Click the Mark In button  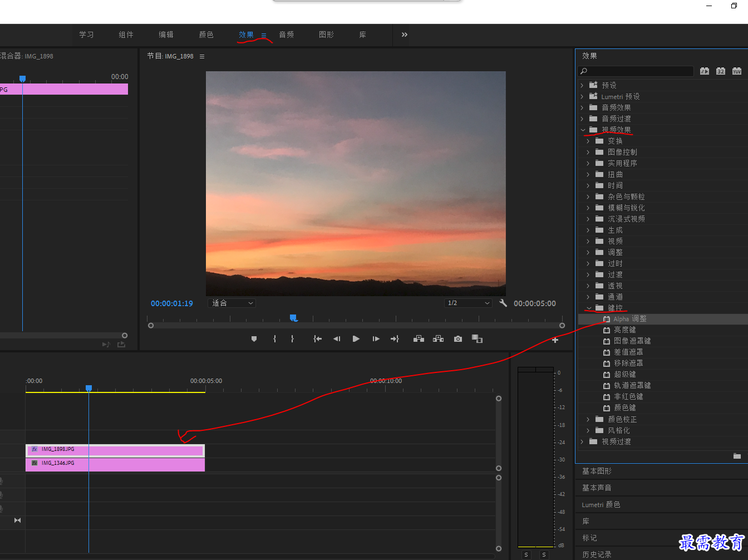click(x=274, y=339)
